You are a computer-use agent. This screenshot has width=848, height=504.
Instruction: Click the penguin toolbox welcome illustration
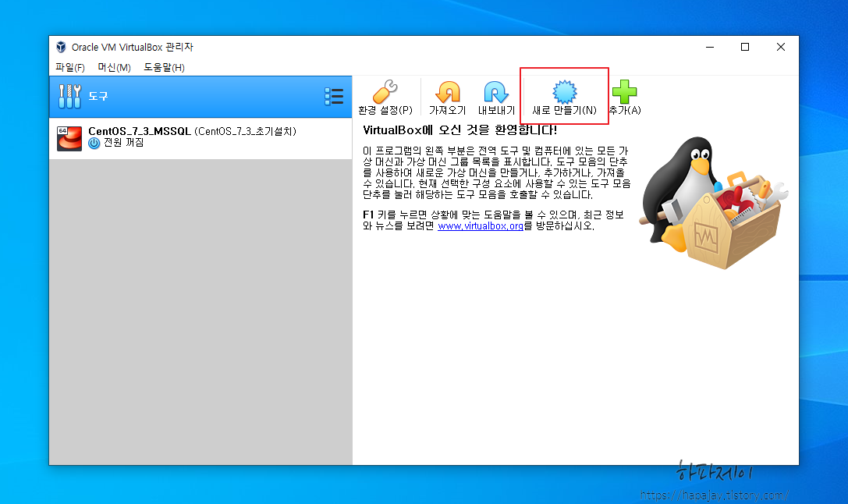713,202
